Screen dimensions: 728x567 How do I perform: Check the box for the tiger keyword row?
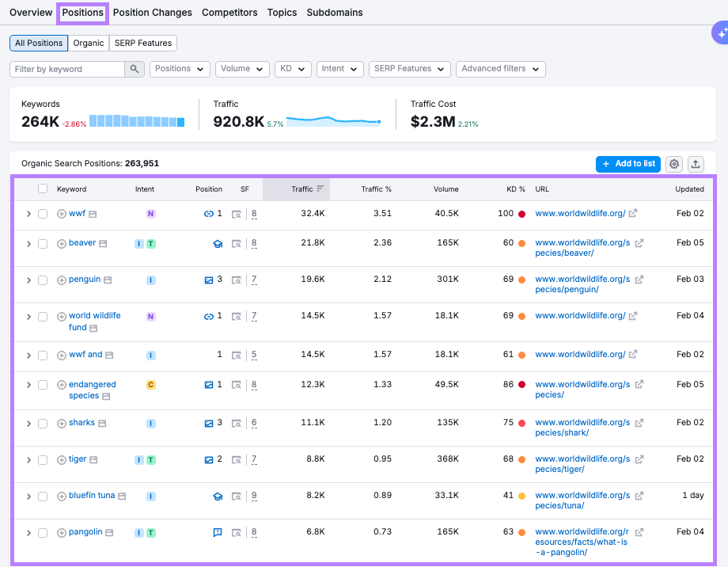[x=43, y=460]
